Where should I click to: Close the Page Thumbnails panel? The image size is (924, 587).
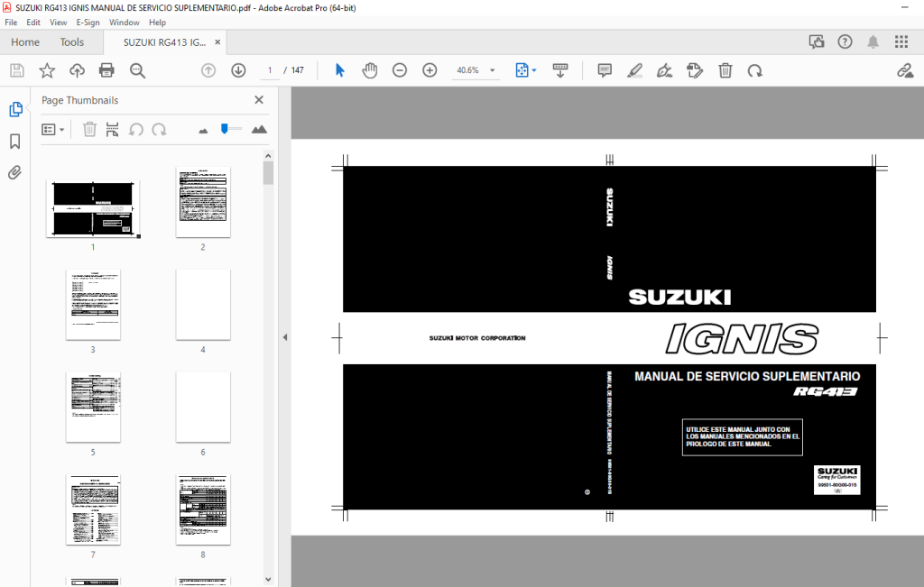[259, 100]
